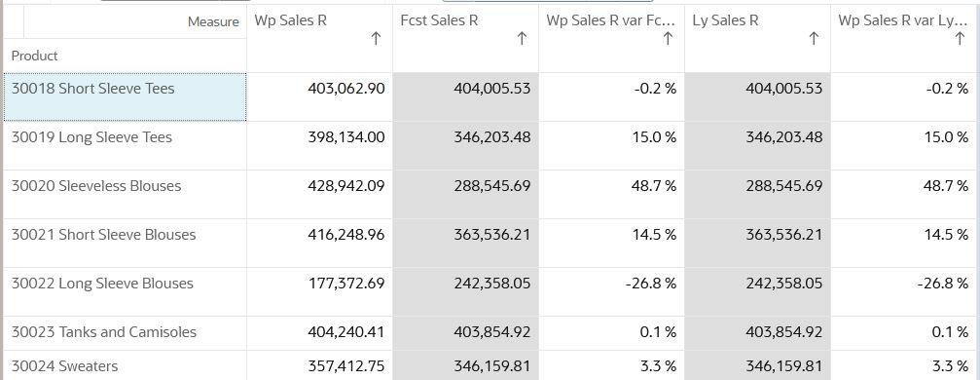Screen dimensions: 980x380
Task: Edit Wp Sales R value 403,062.90
Action: tap(319, 97)
